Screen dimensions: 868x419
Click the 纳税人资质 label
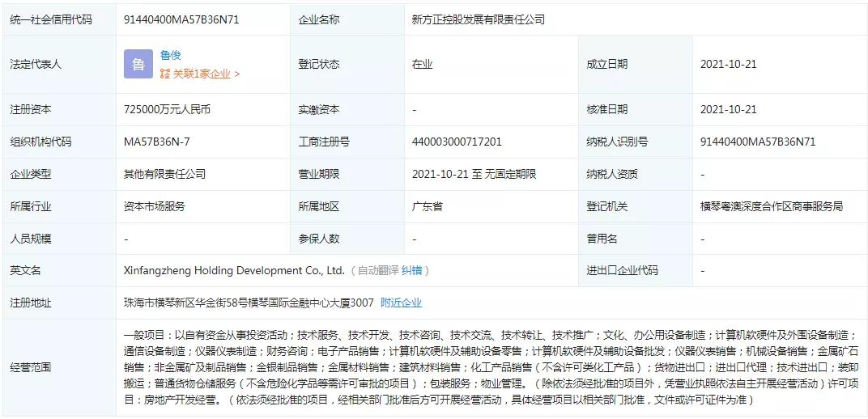[x=612, y=174]
